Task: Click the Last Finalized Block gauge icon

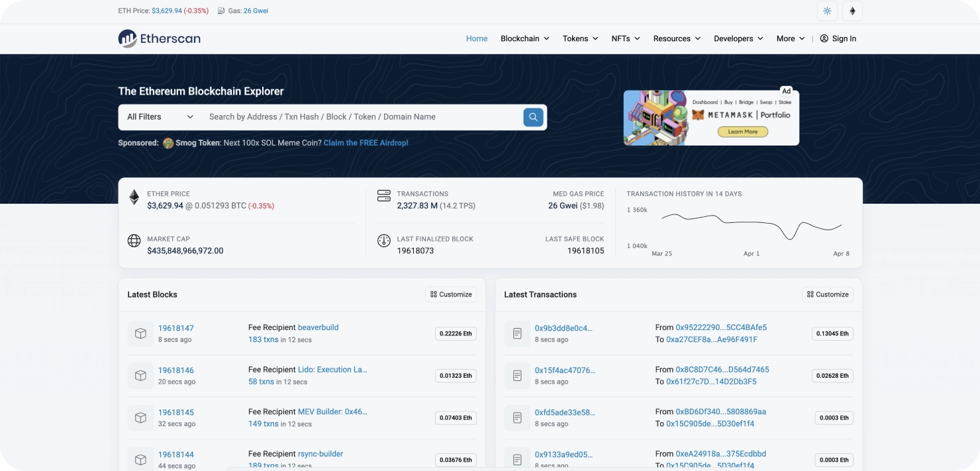Action: pos(384,241)
